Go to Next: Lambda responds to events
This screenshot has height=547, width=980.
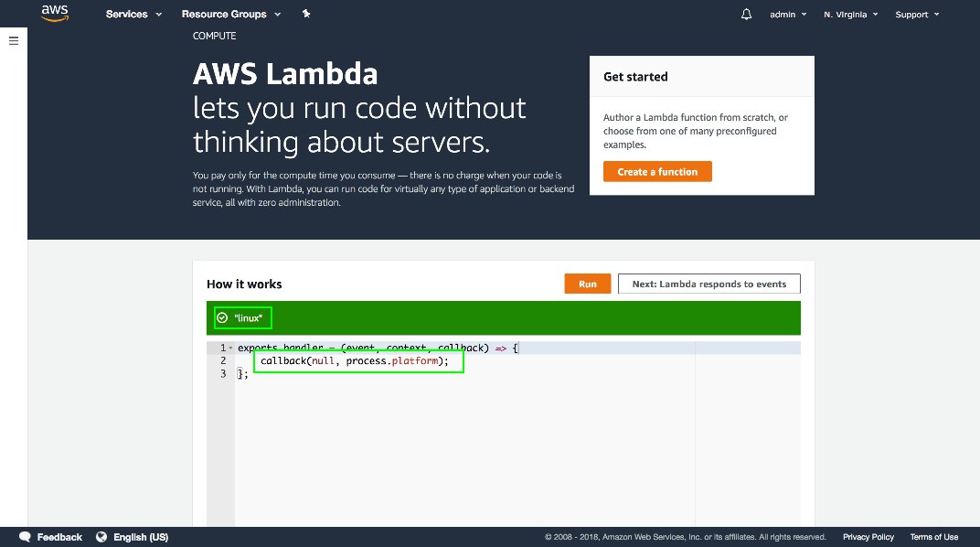[x=708, y=284]
